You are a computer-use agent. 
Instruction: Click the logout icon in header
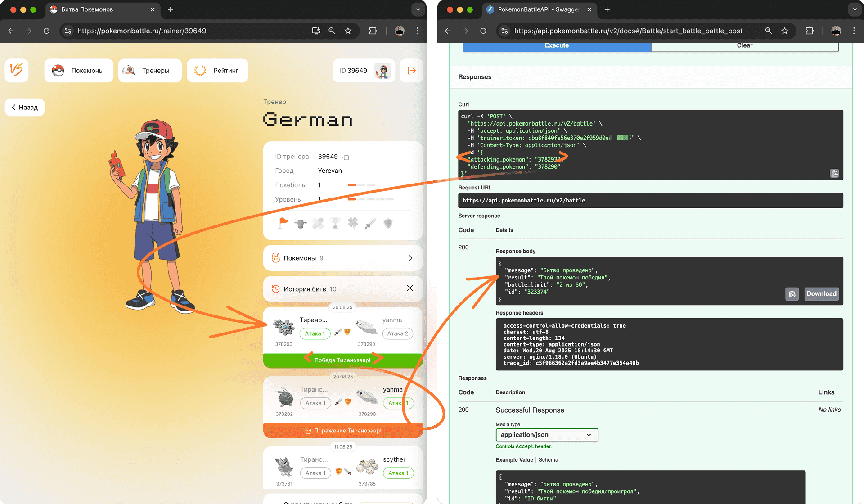point(411,71)
